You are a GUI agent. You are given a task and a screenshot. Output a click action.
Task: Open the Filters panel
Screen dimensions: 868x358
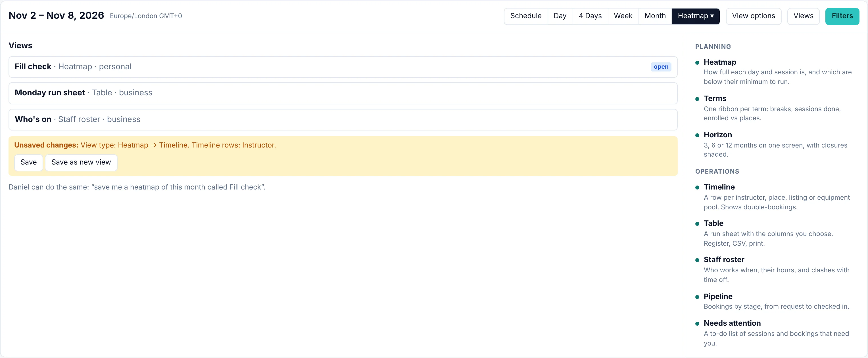[x=842, y=16]
